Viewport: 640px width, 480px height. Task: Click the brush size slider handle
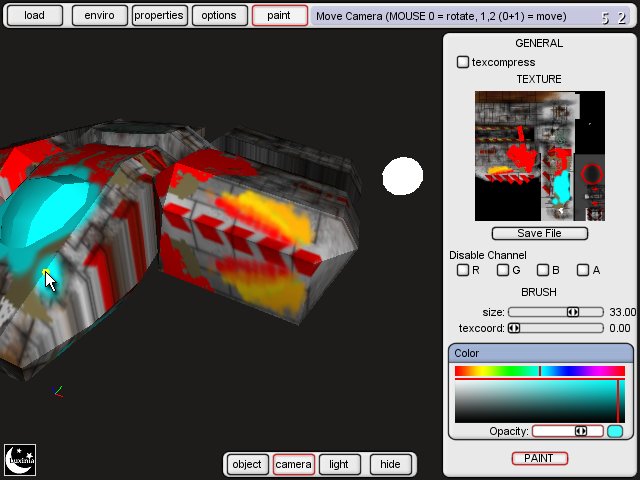tap(573, 312)
